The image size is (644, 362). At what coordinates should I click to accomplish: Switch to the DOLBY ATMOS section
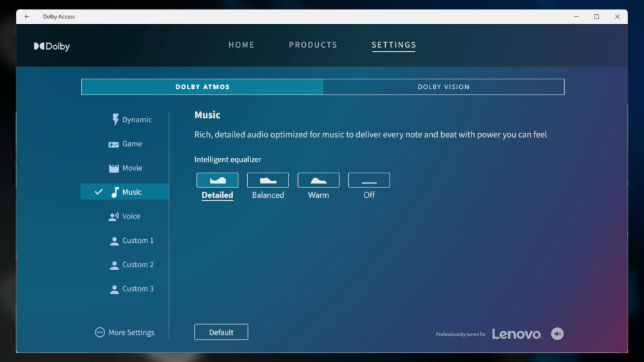coord(202,87)
